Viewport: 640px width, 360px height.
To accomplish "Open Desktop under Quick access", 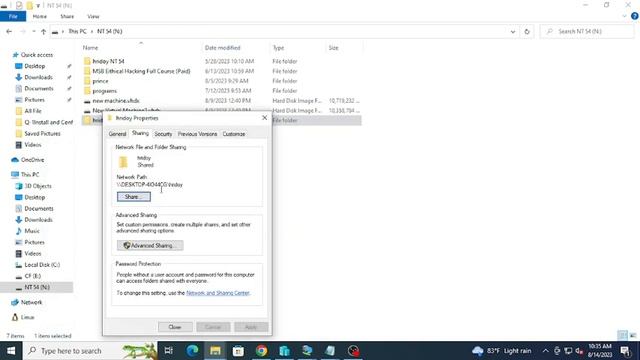I will [35, 66].
